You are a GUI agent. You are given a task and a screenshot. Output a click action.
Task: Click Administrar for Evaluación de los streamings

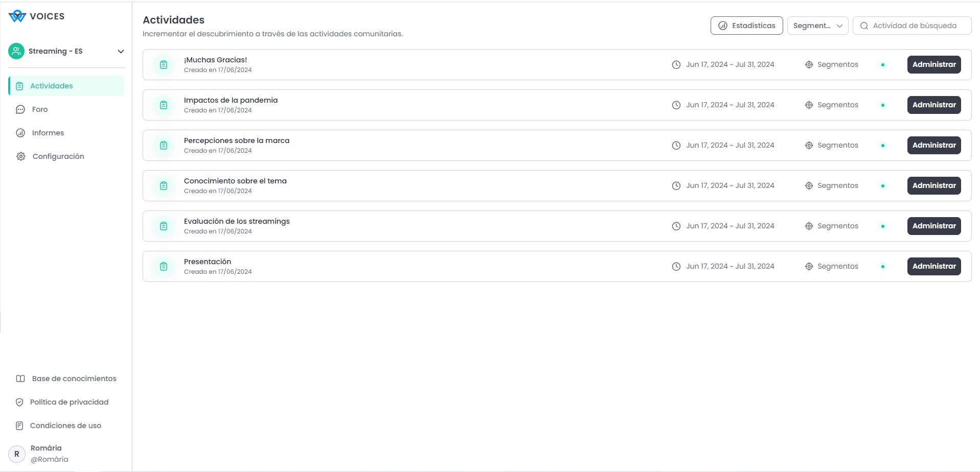(934, 226)
